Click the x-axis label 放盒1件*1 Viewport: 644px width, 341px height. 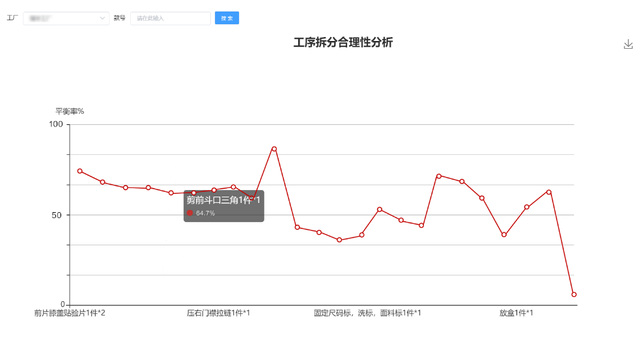pos(516,313)
